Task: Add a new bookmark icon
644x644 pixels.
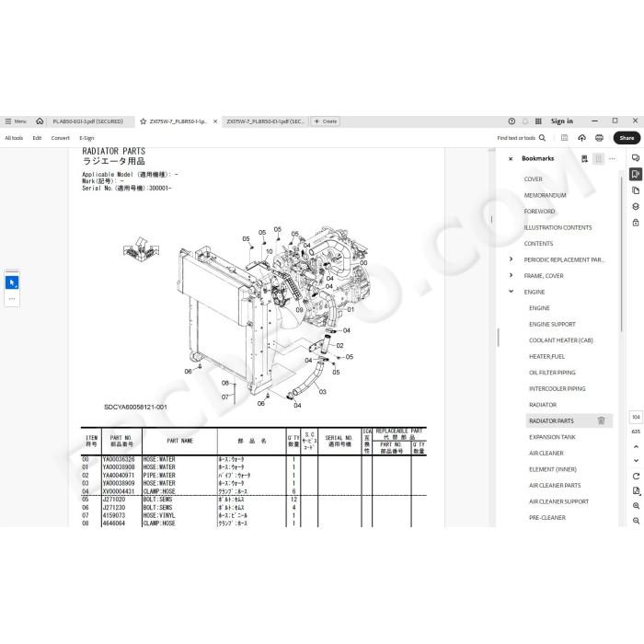Action: pos(584,158)
